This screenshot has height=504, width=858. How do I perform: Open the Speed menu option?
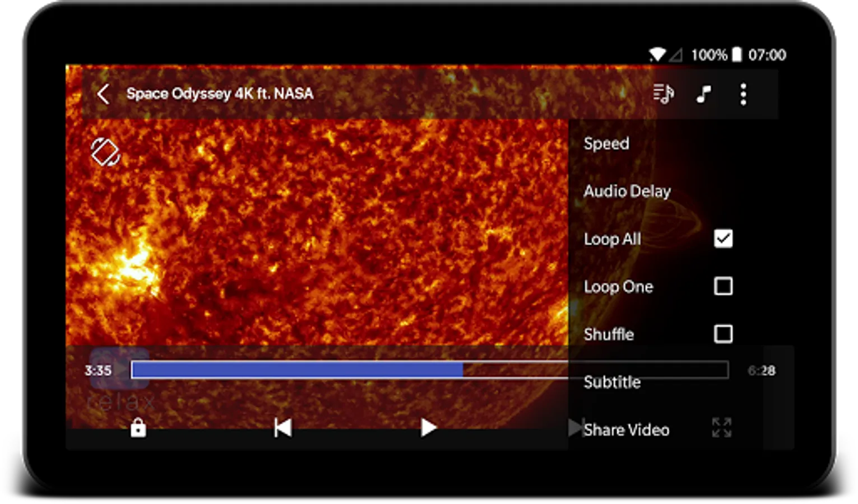pos(606,143)
